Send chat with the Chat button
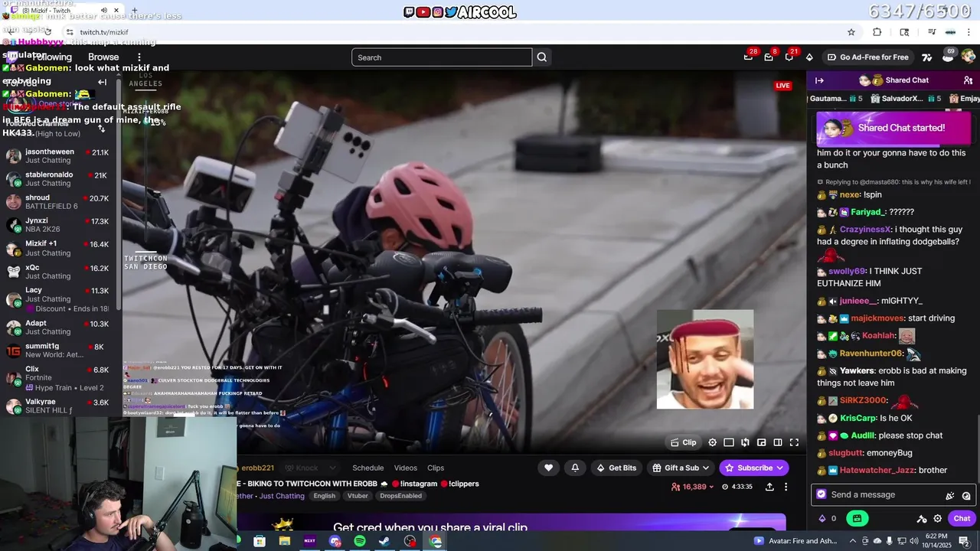 pyautogui.click(x=962, y=518)
